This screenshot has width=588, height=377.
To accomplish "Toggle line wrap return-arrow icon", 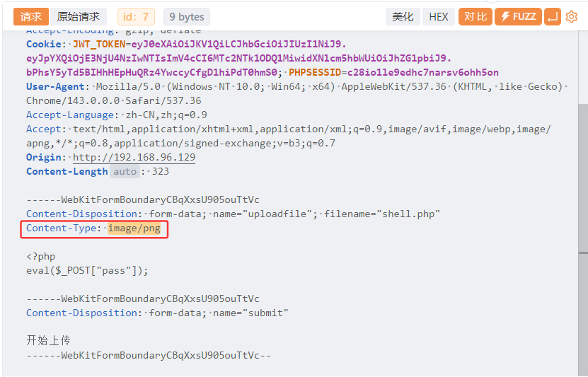I will [553, 16].
